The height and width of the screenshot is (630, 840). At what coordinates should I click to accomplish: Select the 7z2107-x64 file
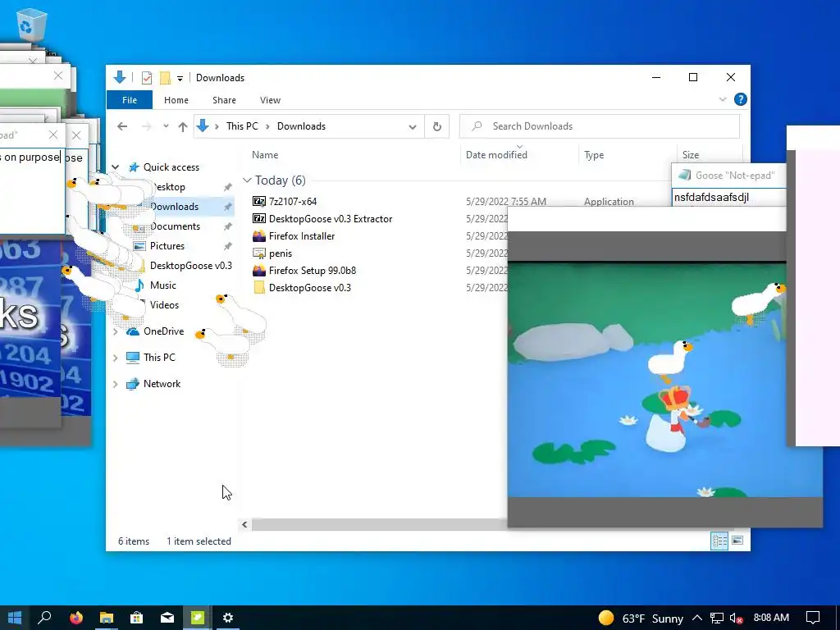(x=293, y=202)
